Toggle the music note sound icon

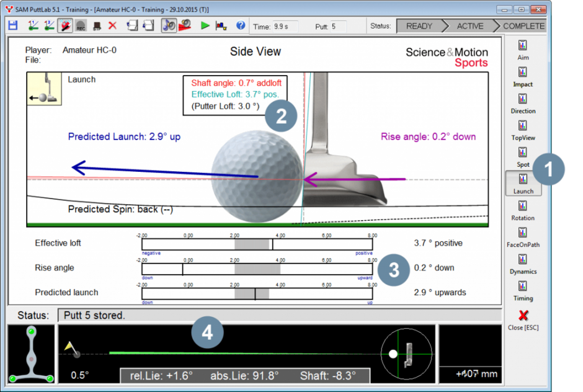pos(169,25)
